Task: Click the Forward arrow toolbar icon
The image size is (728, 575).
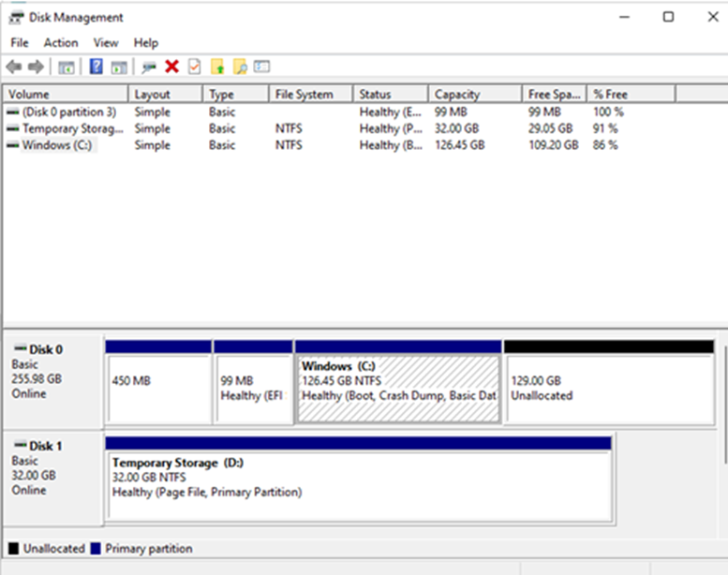Action: (x=36, y=66)
